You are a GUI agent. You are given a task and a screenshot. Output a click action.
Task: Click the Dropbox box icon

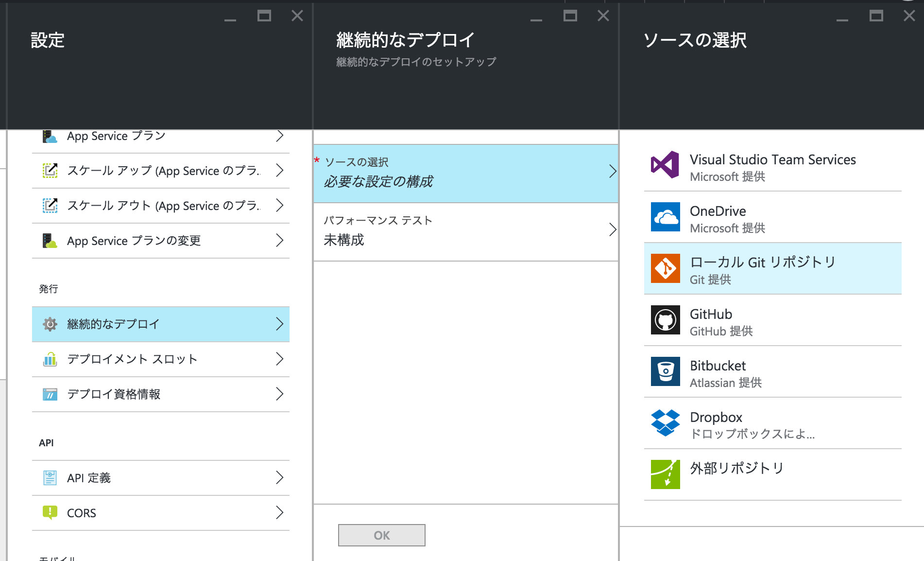pyautogui.click(x=665, y=423)
